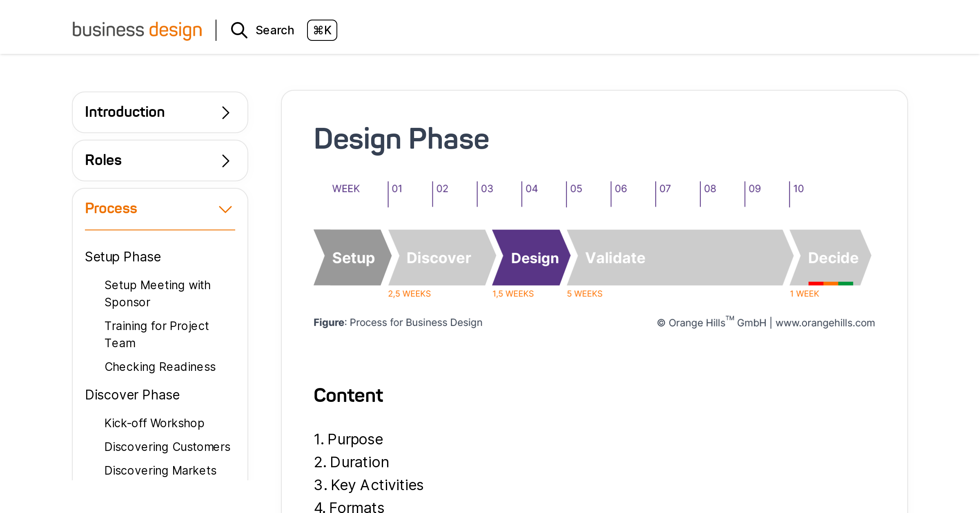980x513 pixels.
Task: Expand the Roles section
Action: (x=160, y=160)
